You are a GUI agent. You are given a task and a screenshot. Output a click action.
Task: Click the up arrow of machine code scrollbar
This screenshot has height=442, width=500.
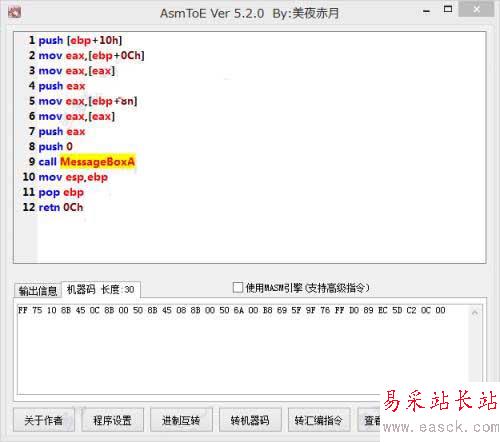click(475, 313)
